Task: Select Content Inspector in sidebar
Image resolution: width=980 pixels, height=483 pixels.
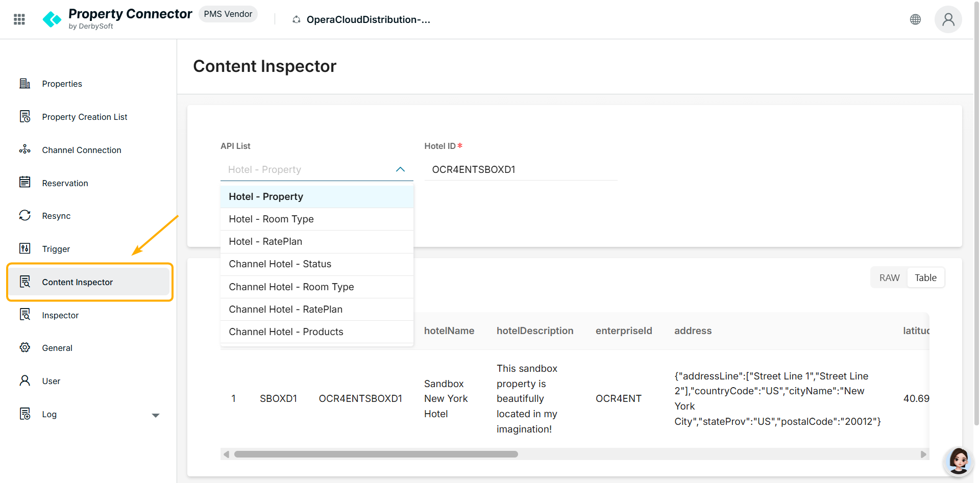Action: 89,282
